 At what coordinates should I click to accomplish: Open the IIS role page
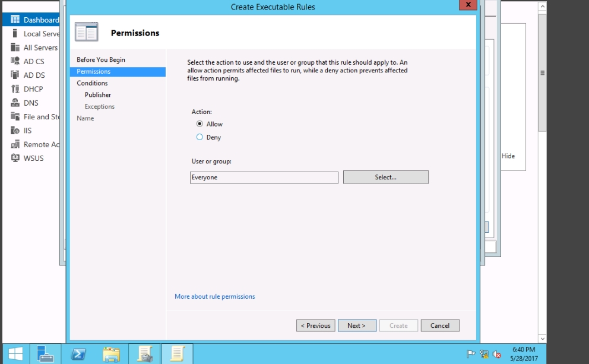tap(27, 131)
